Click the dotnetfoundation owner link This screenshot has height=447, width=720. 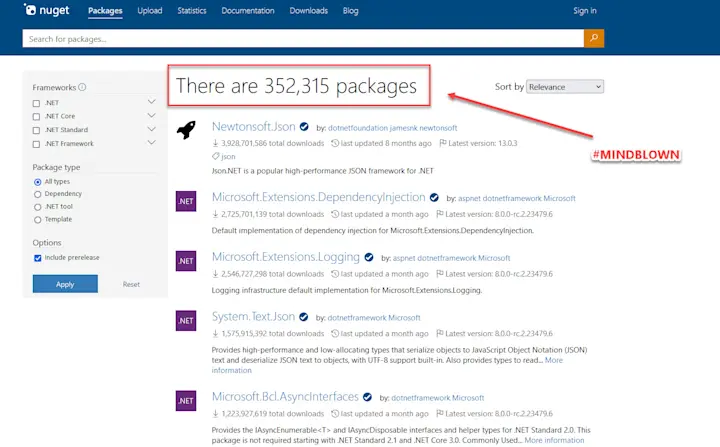click(x=358, y=128)
